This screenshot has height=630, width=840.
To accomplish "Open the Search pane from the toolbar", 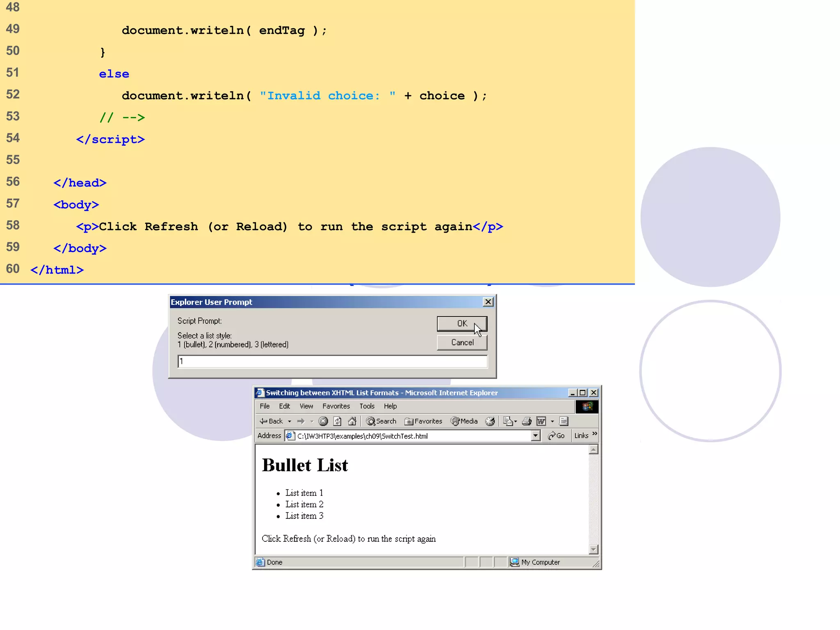I will (x=381, y=421).
